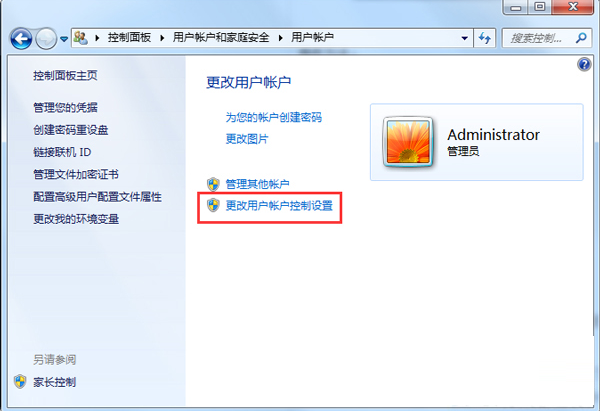Click the shield icon beside 家长控制
The height and width of the screenshot is (411, 603).
20,382
